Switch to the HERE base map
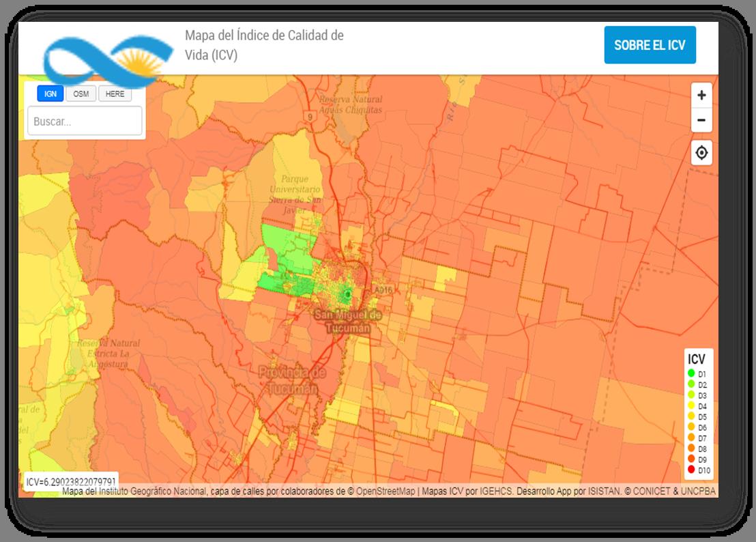This screenshot has height=542, width=756. [115, 94]
